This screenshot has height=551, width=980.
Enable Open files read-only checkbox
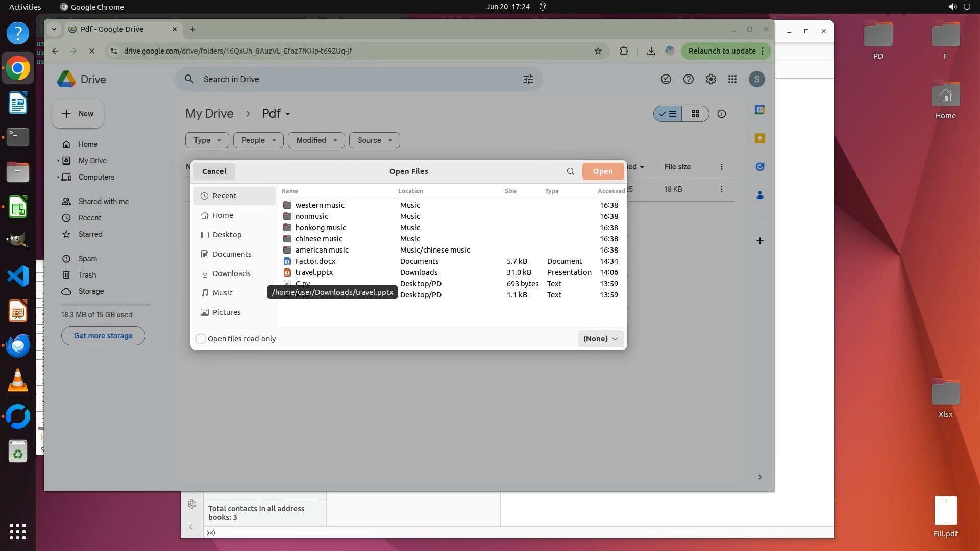(201, 339)
